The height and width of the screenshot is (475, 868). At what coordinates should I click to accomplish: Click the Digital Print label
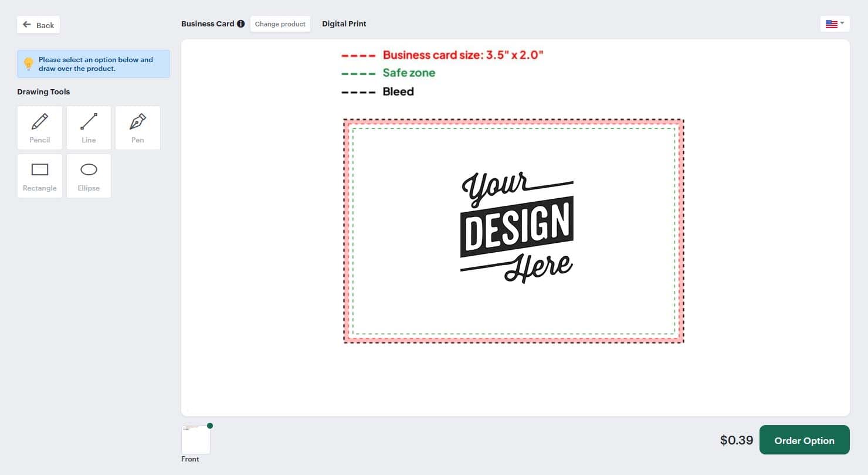tap(344, 24)
